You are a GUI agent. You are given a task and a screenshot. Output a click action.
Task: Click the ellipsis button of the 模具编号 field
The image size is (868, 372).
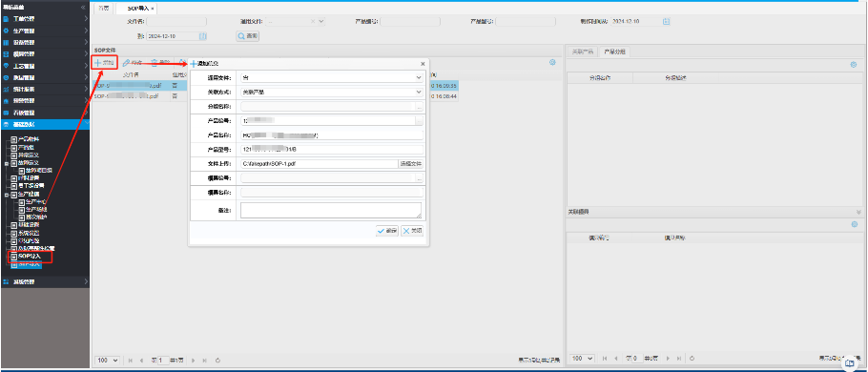pos(419,178)
